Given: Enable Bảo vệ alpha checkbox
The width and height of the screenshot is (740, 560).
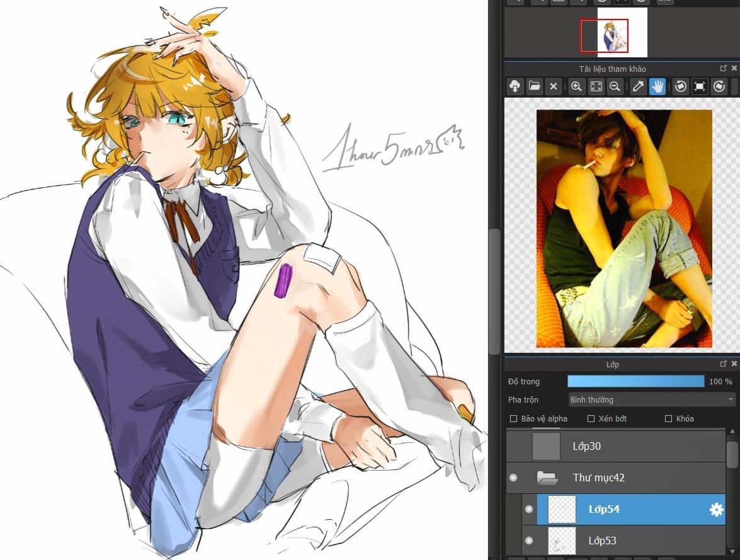Looking at the screenshot, I should click(x=513, y=418).
